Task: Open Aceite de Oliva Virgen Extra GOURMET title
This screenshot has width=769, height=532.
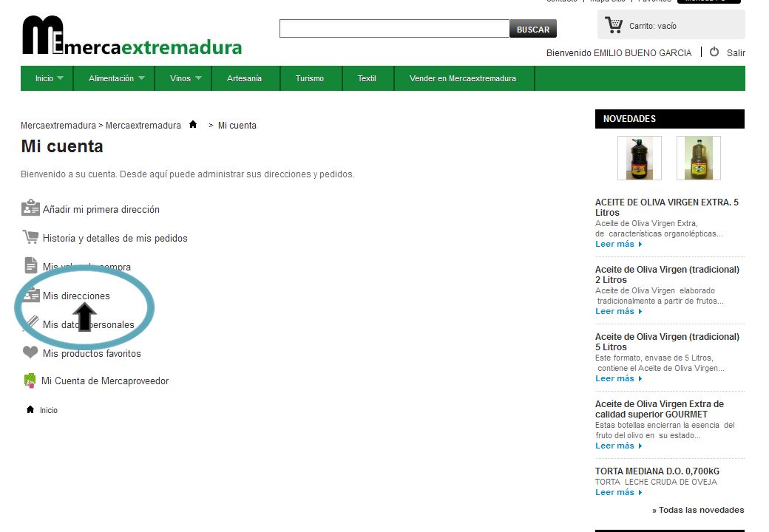Action: coord(660,409)
